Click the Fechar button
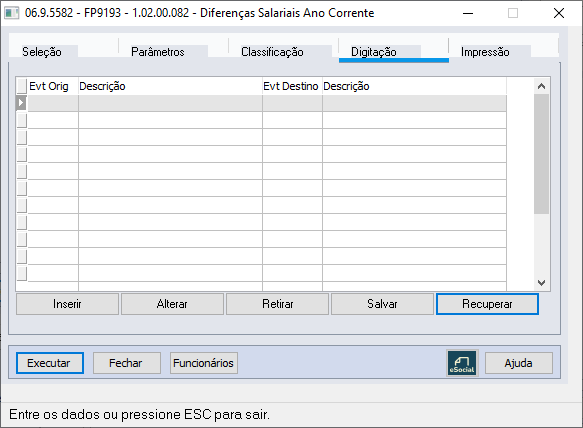Image resolution: width=583 pixels, height=428 pixels. [126, 363]
